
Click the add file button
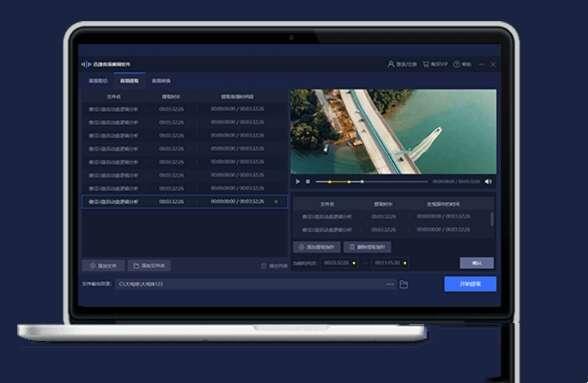tap(103, 266)
